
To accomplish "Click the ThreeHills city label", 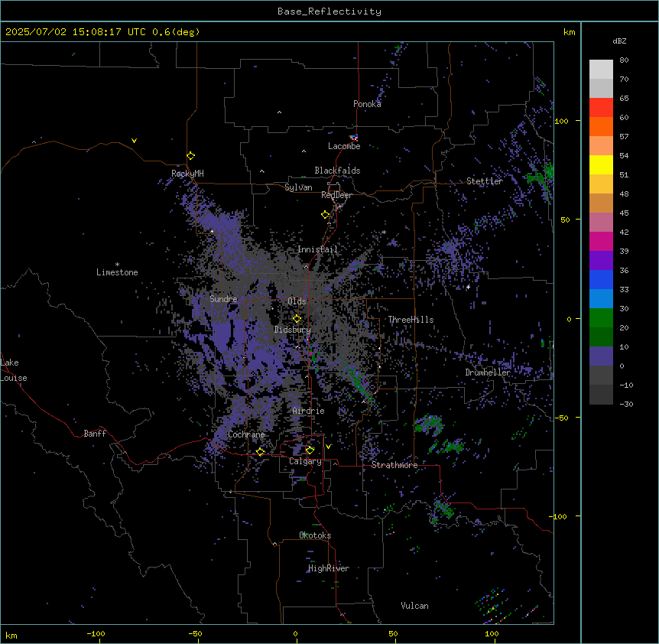I will point(411,320).
